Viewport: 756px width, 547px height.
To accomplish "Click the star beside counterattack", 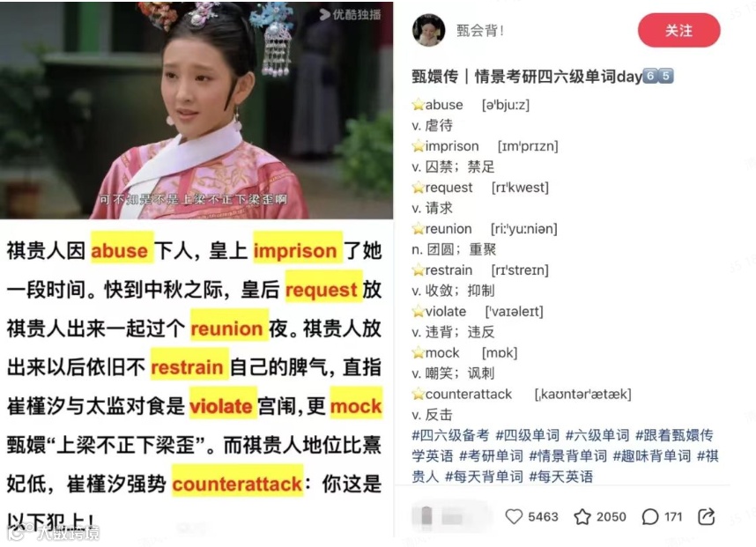I will coord(418,395).
